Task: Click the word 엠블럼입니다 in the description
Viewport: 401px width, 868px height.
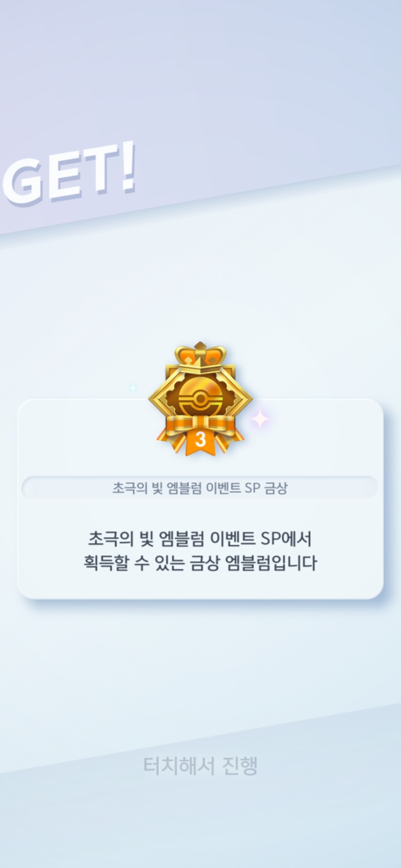Action: (x=271, y=563)
